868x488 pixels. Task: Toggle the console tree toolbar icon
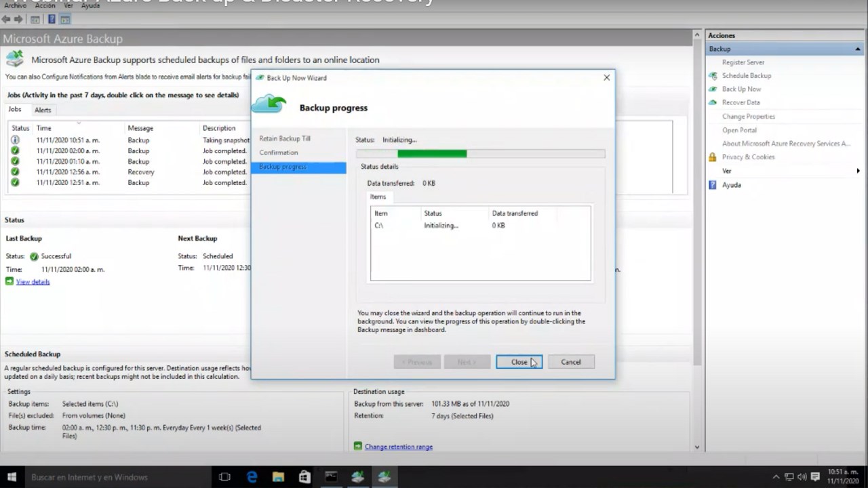click(35, 19)
